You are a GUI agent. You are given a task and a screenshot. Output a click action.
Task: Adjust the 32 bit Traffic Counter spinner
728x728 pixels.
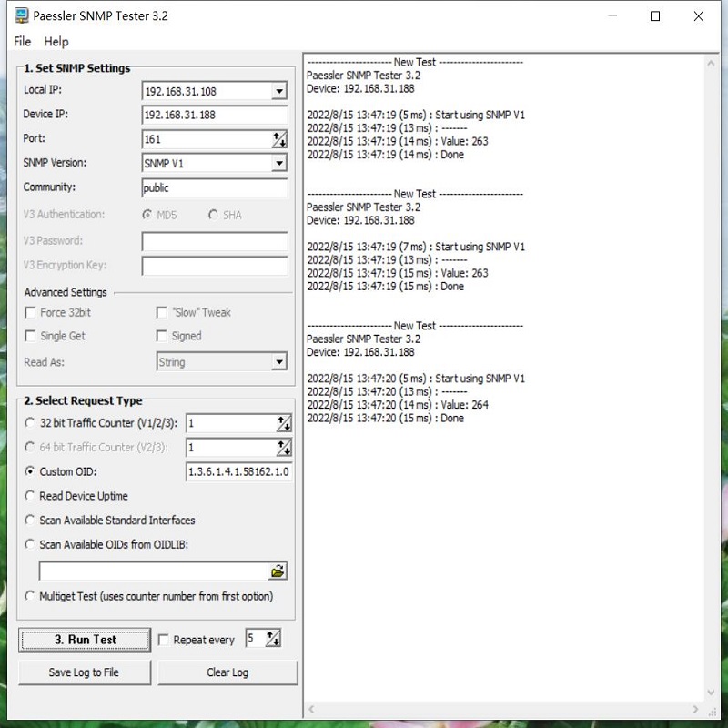point(284,423)
